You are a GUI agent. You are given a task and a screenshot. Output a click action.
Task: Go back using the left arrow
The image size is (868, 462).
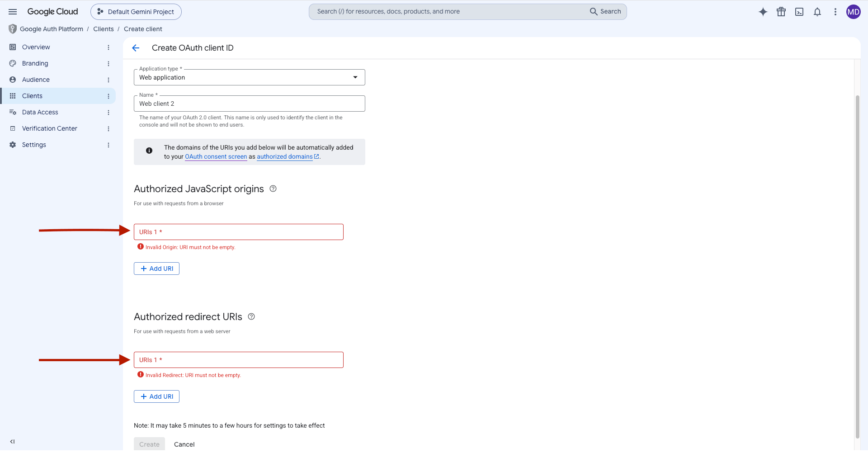[x=136, y=48]
